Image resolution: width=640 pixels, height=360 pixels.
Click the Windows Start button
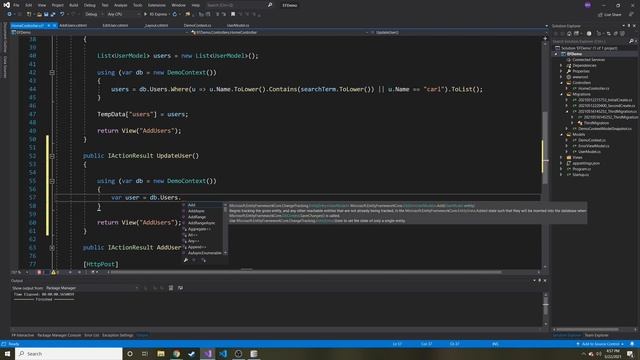coord(7,353)
